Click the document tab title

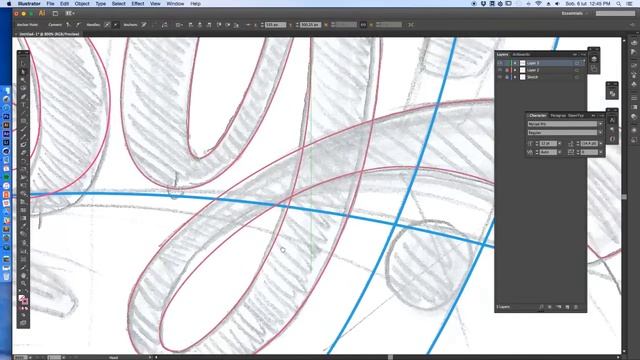[49, 34]
